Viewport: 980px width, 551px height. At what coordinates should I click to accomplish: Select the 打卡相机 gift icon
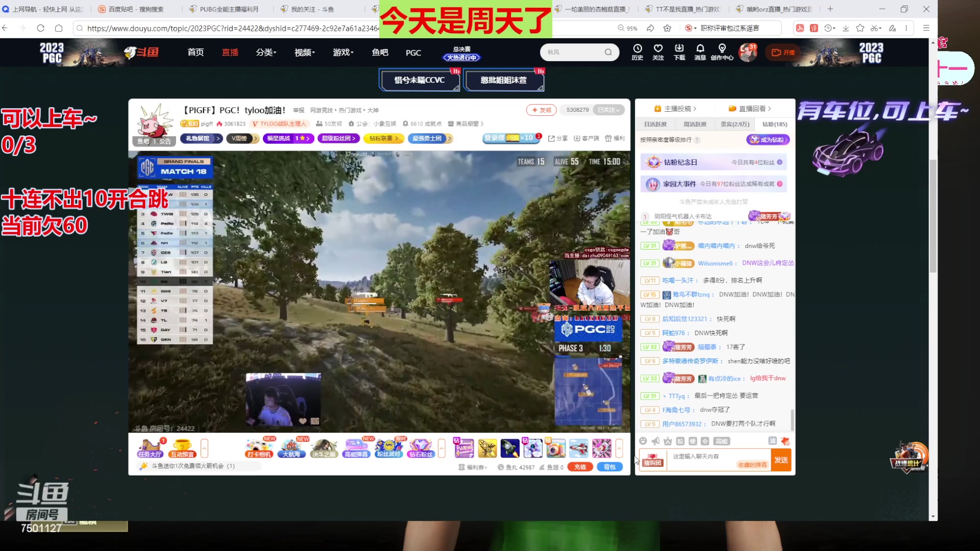pyautogui.click(x=258, y=448)
